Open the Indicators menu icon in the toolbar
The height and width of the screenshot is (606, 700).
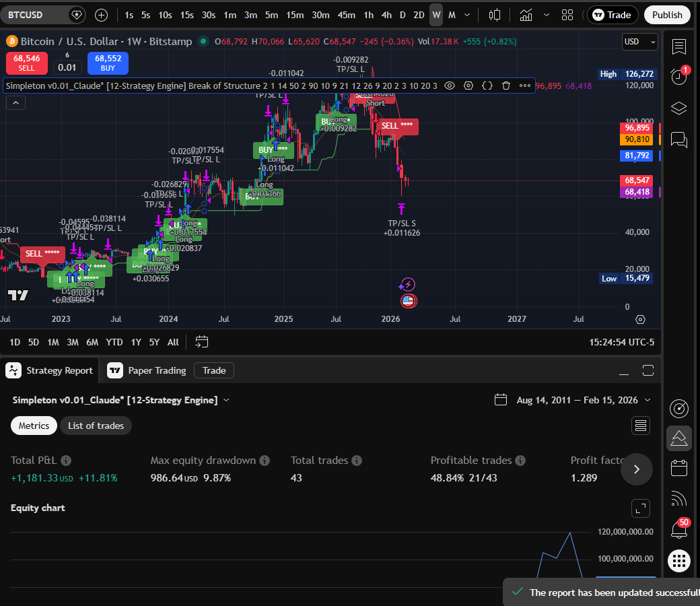(x=526, y=15)
